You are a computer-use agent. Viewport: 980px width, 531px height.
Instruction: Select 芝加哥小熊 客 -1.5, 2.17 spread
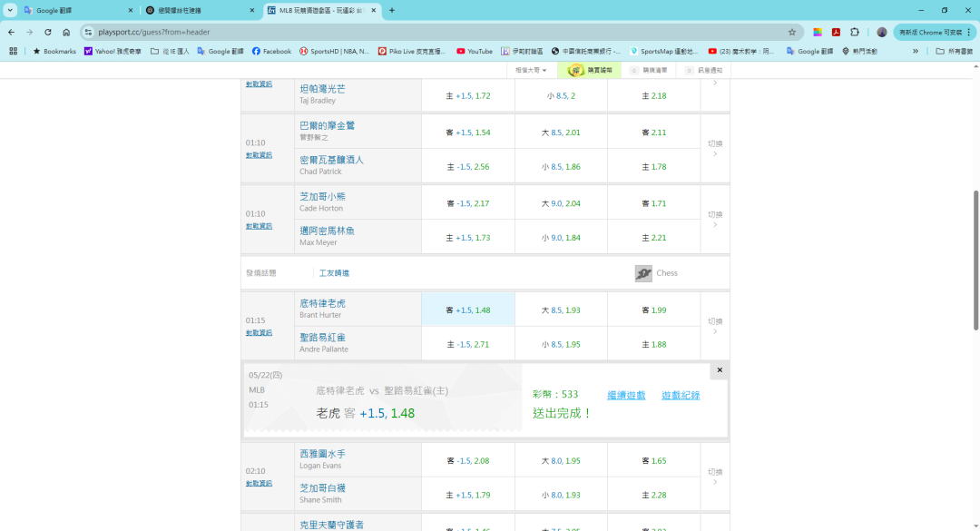(x=468, y=204)
